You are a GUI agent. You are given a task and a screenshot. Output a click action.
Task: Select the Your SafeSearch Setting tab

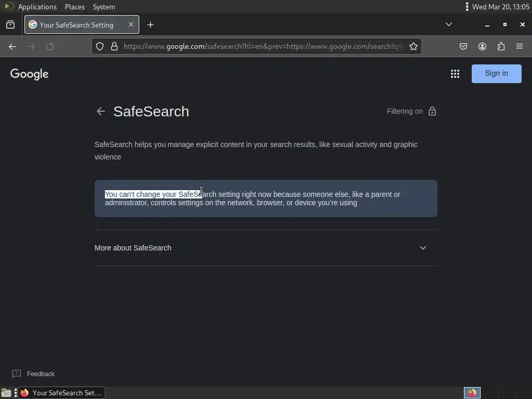[x=82, y=24]
